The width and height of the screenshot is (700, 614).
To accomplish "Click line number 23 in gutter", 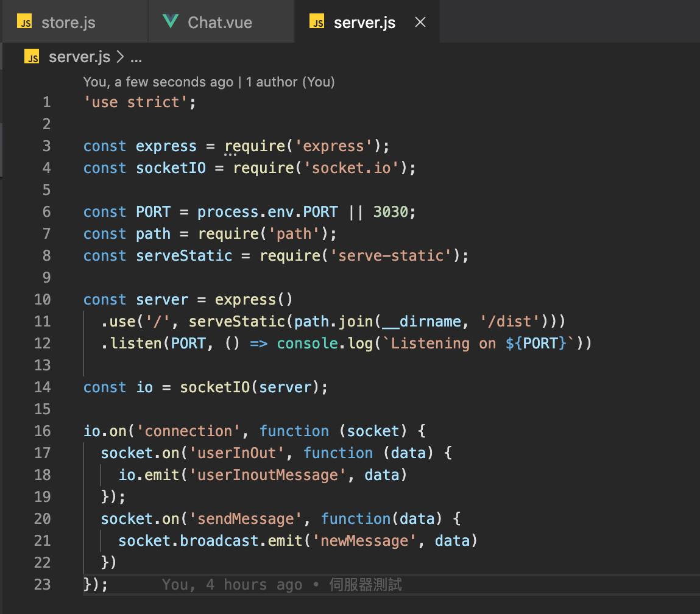I will point(43,585).
